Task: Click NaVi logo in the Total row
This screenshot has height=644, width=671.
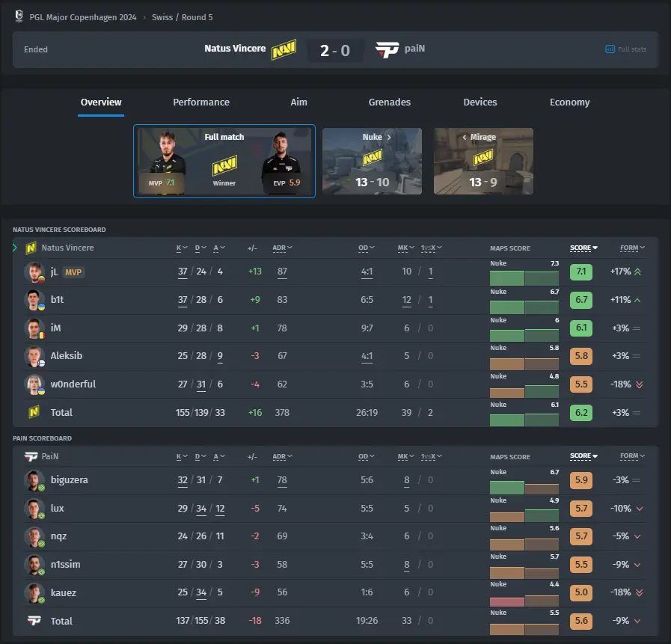Action: click(34, 412)
